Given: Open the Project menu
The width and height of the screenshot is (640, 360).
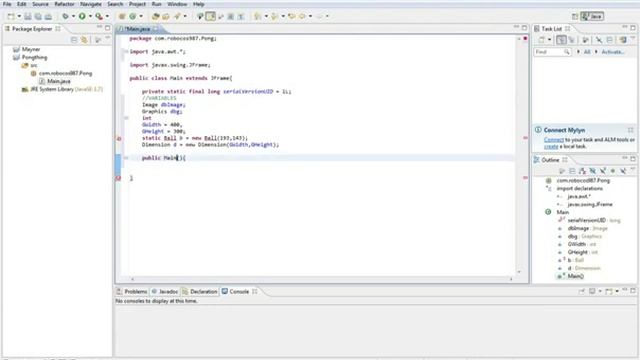Looking at the screenshot, I should click(137, 4).
